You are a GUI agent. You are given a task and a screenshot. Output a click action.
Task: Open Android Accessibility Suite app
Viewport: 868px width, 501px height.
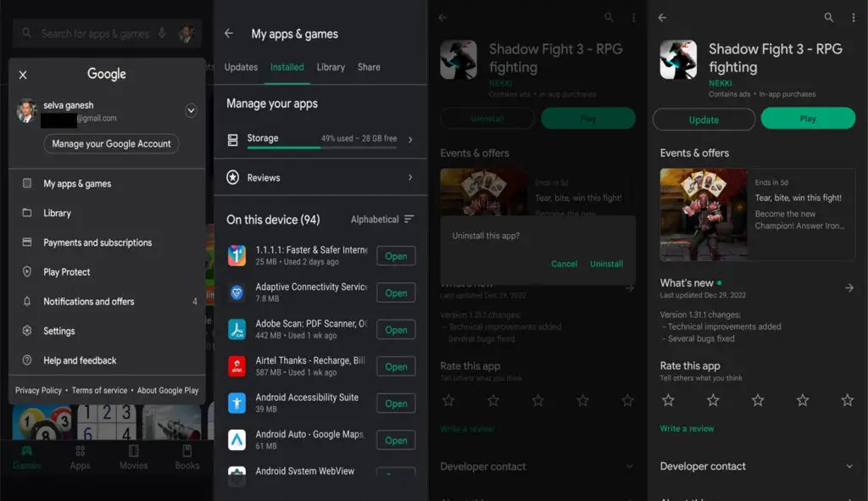pos(396,404)
